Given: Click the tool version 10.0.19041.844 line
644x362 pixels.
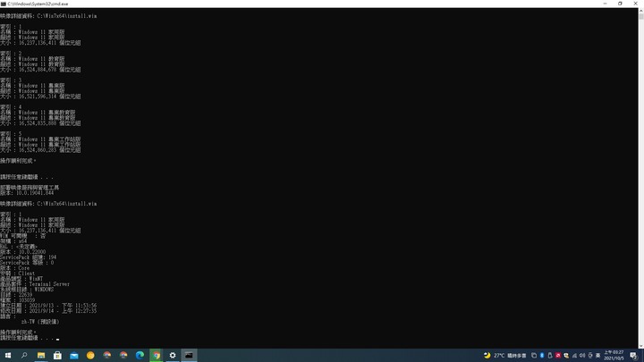Looking at the screenshot, I should (x=27, y=193).
